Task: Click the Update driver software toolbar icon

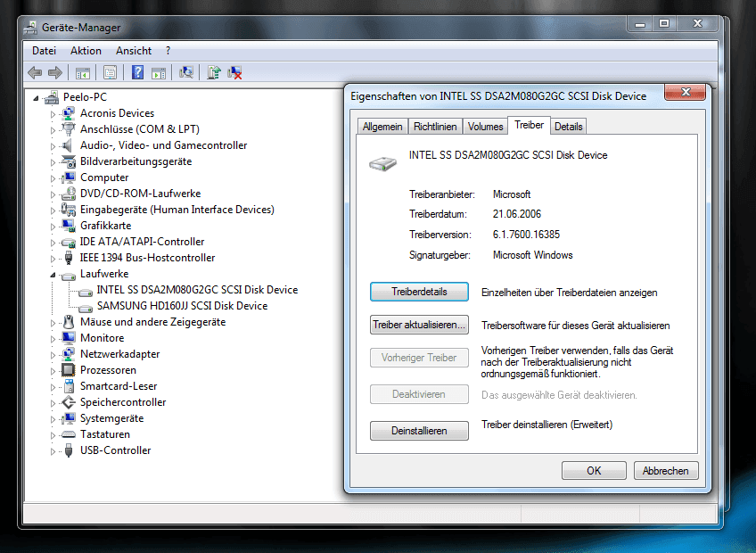Action: (214, 73)
